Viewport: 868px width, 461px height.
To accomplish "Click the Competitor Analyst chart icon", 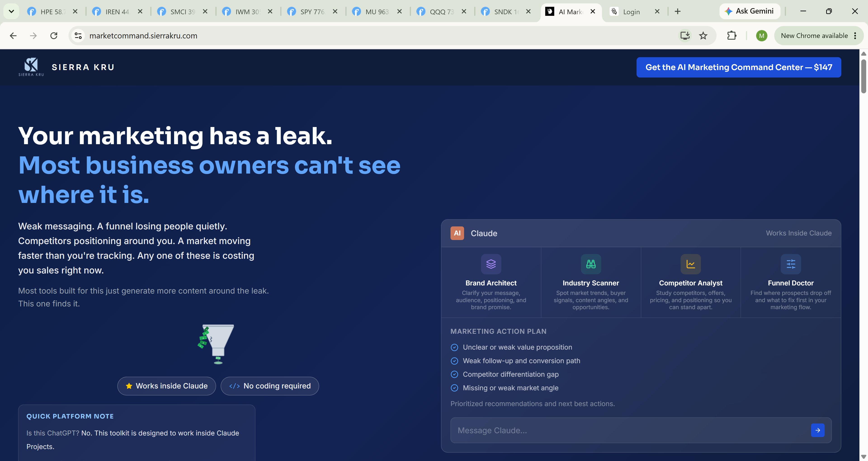I will [x=690, y=264].
